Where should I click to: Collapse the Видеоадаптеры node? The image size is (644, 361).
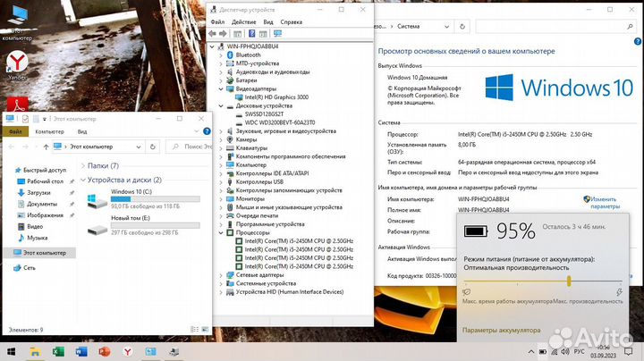(x=221, y=89)
